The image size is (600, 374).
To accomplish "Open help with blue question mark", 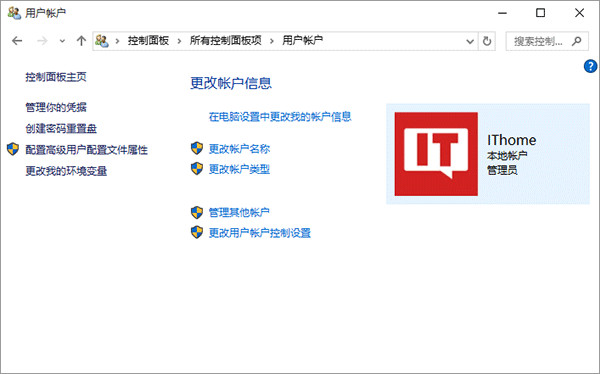I will coord(590,66).
